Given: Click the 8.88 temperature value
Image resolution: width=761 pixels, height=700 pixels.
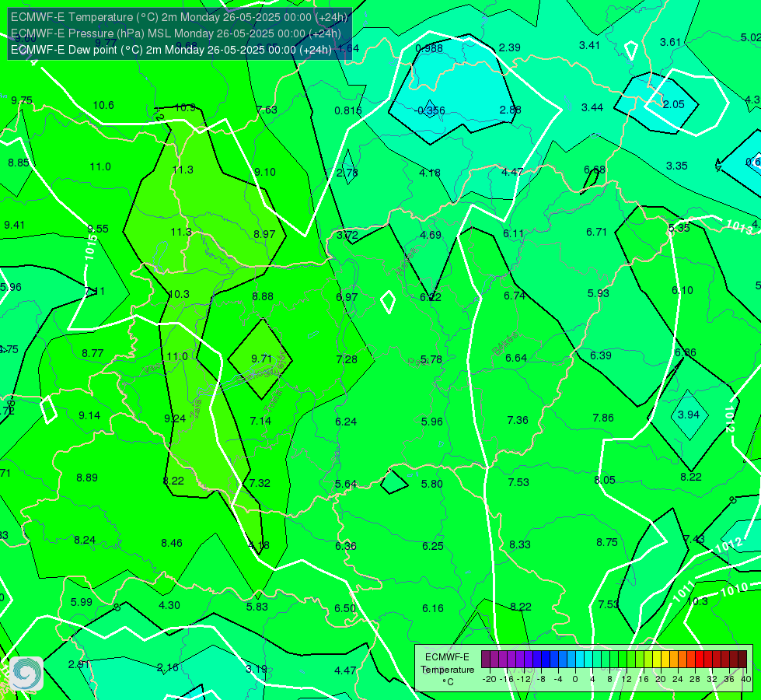Looking at the screenshot, I should click(x=263, y=296).
